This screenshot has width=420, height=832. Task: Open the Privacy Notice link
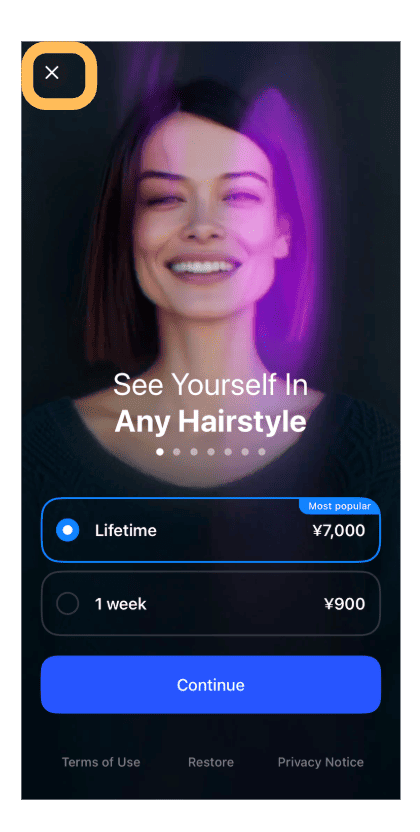pyautogui.click(x=321, y=762)
